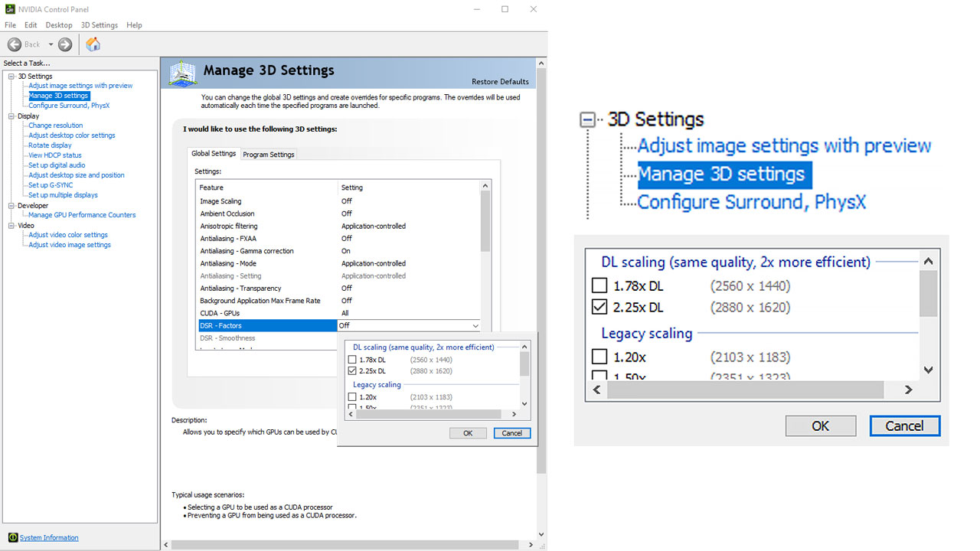Open Adjust video color settings
Image resolution: width=980 pixels, height=551 pixels.
point(68,235)
